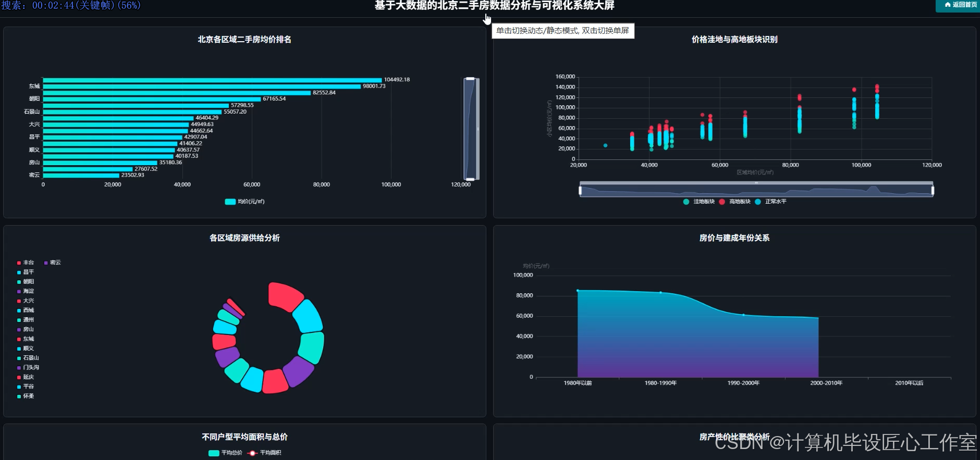Toggle the 高地板块 series legend
The height and width of the screenshot is (460, 980).
pos(734,202)
